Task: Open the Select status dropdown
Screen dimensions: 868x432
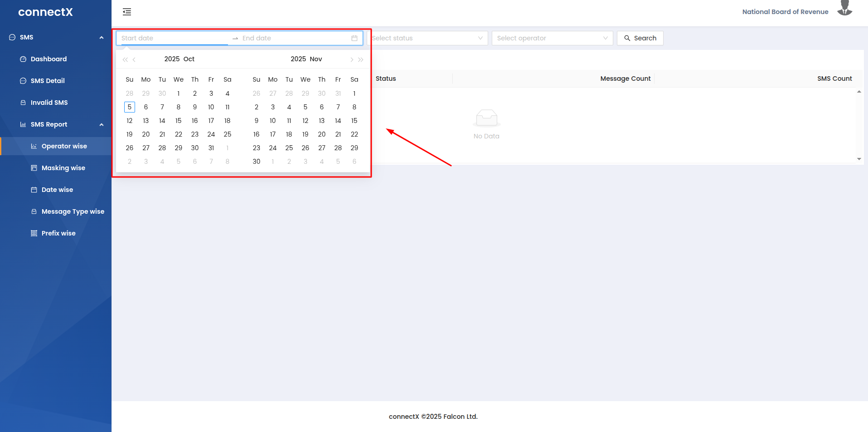Action: [x=428, y=38]
